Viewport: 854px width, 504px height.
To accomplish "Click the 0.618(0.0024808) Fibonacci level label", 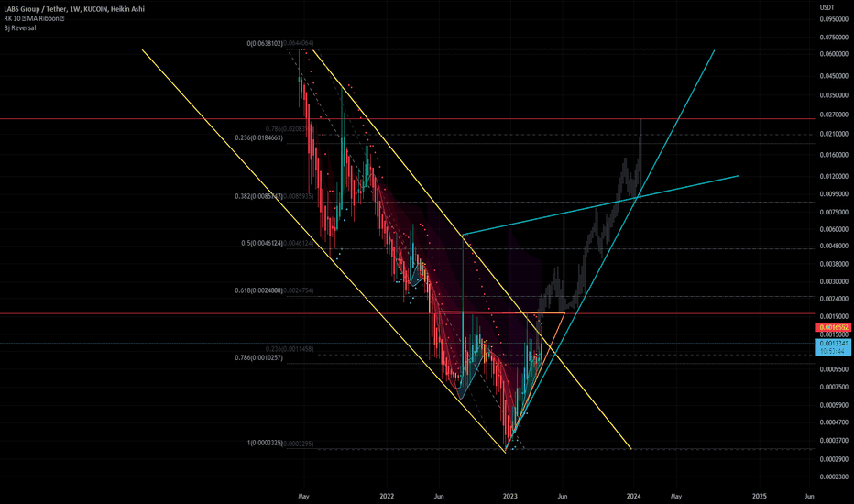I will click(258, 290).
